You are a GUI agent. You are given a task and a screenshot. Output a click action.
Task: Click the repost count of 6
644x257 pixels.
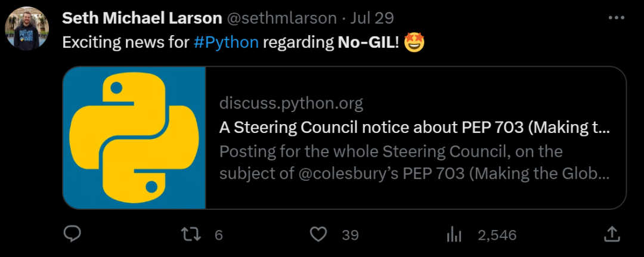pyautogui.click(x=218, y=235)
